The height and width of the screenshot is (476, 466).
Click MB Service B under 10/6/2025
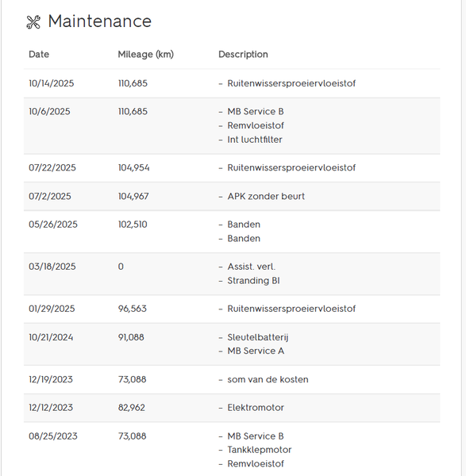(256, 111)
